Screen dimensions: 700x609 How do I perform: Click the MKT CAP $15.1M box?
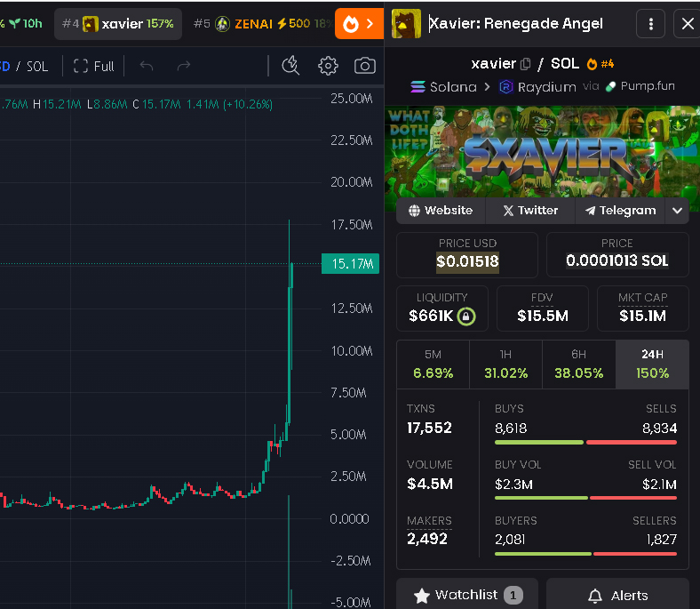643,309
